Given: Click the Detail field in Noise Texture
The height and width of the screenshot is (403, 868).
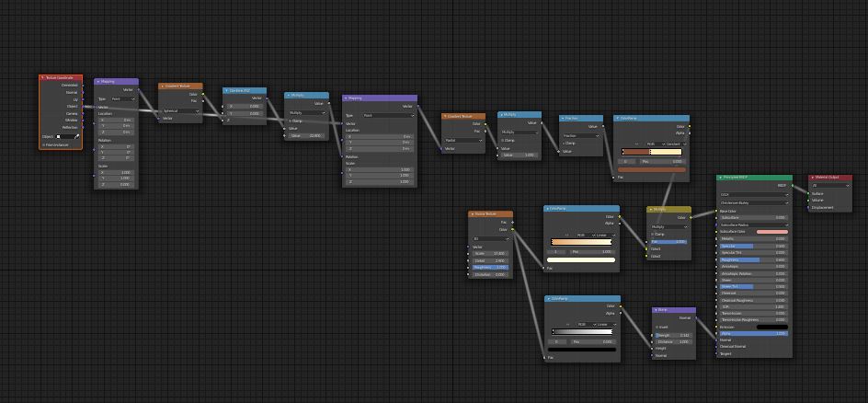Looking at the screenshot, I should pos(490,260).
